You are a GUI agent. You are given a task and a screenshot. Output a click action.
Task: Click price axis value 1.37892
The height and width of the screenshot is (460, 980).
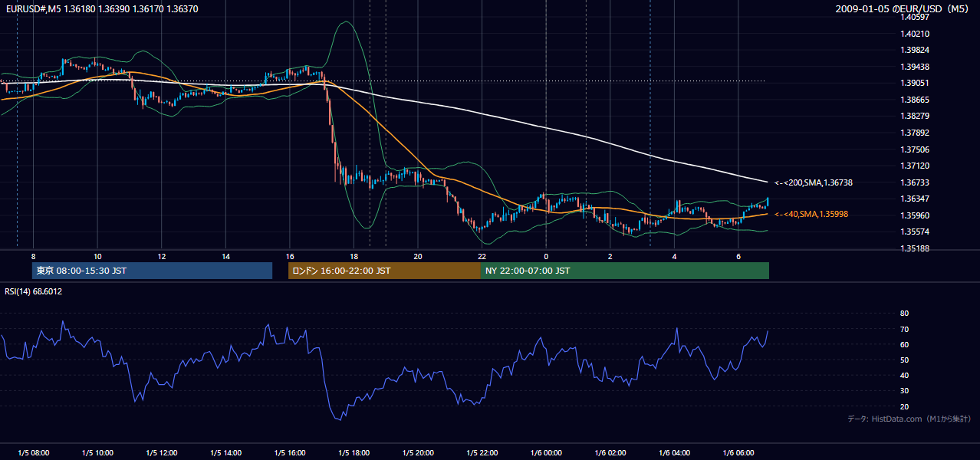coord(915,133)
